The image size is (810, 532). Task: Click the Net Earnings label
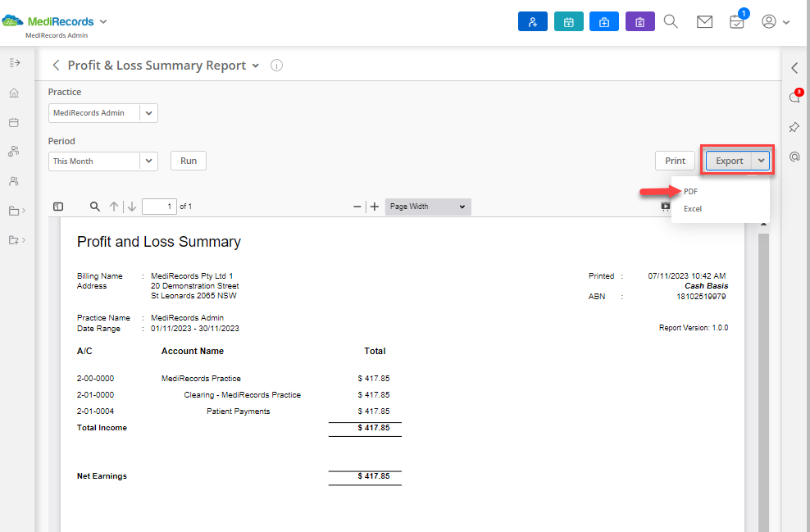click(x=102, y=476)
